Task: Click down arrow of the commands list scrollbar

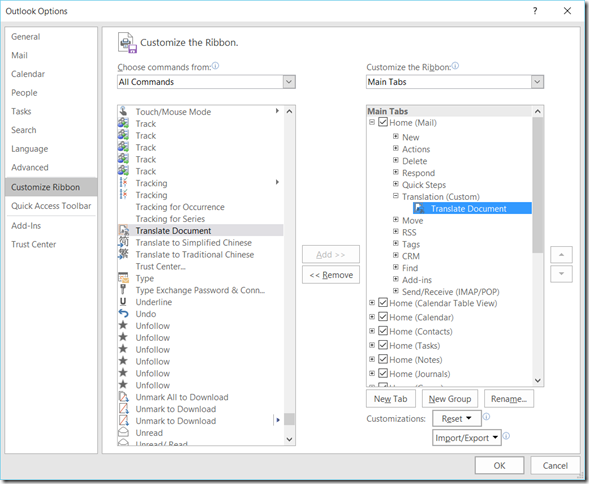Action: (x=289, y=439)
